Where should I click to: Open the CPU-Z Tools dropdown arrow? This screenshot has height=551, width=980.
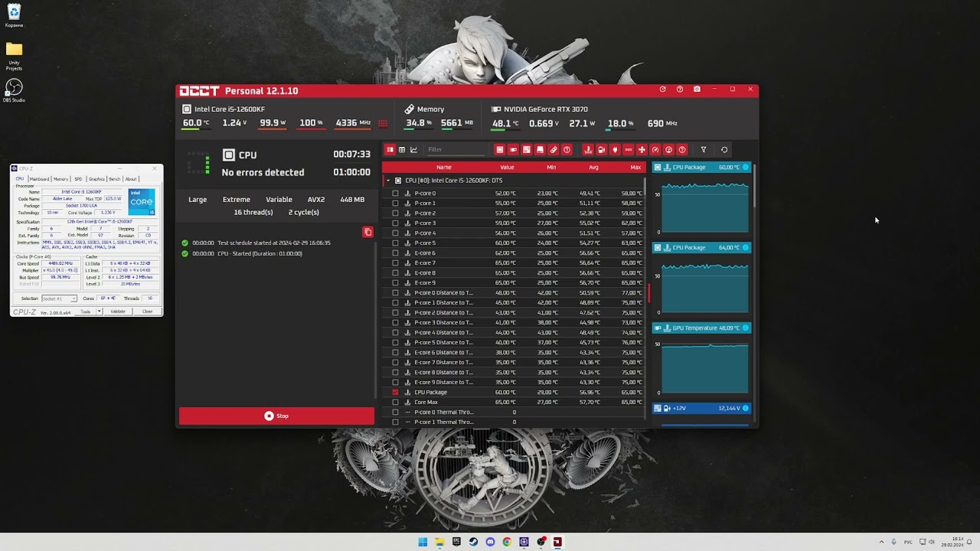click(x=98, y=311)
